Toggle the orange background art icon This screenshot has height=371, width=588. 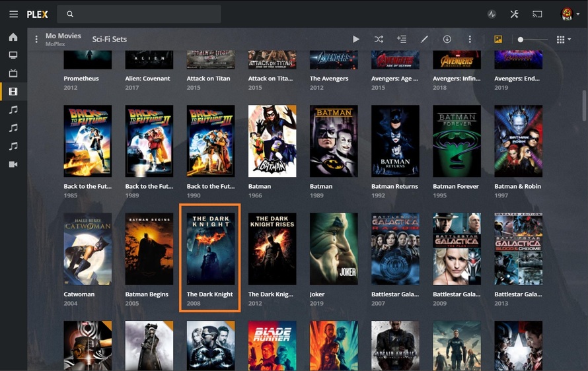pos(498,39)
